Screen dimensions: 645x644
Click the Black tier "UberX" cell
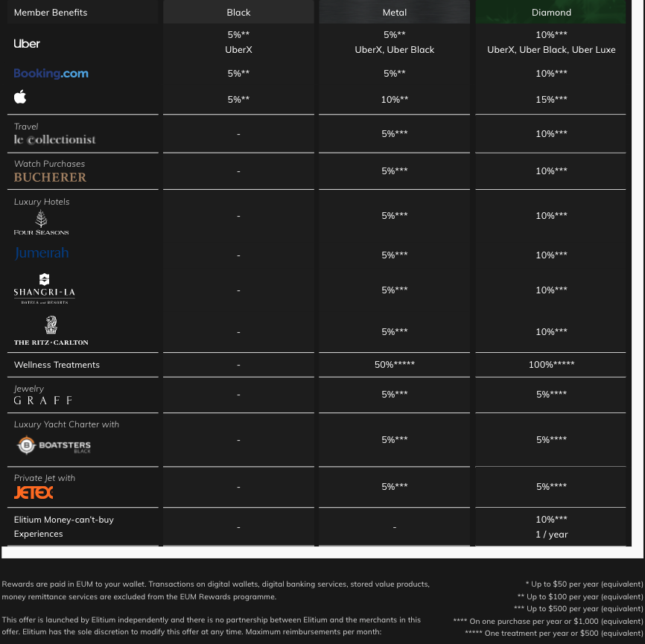238,50
